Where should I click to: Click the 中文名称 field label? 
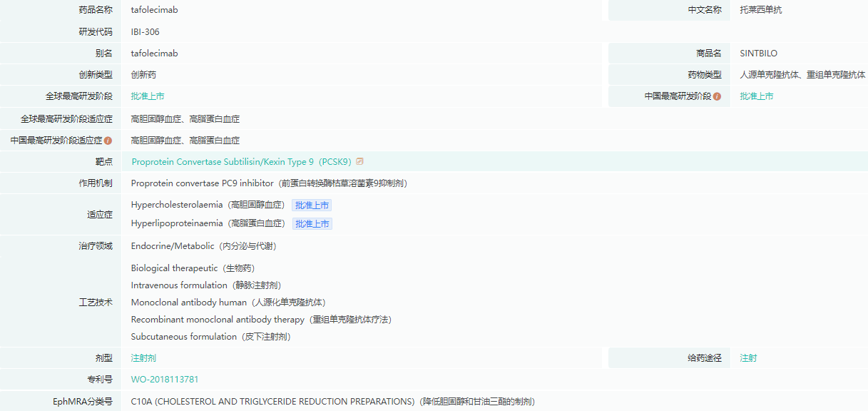click(x=705, y=10)
